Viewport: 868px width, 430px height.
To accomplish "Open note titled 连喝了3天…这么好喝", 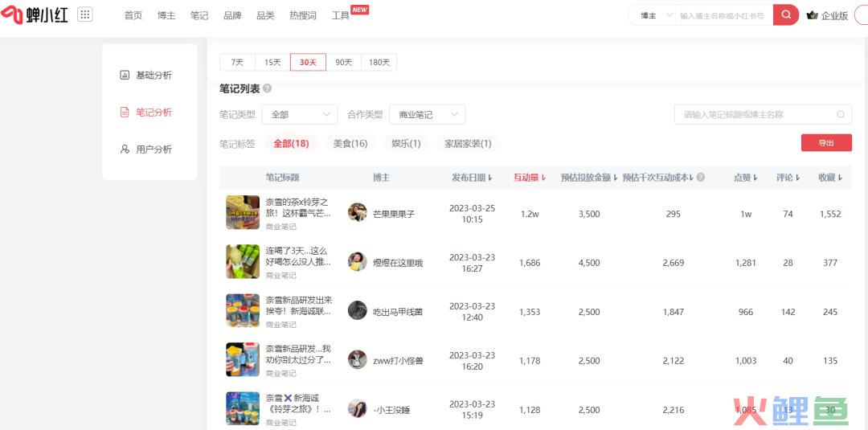I will click(298, 256).
